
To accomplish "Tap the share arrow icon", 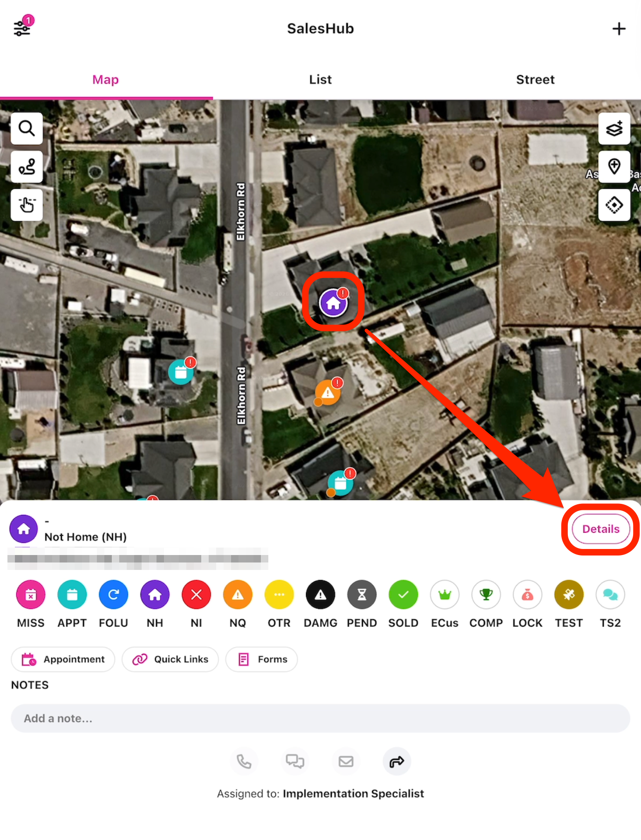I will 396,762.
